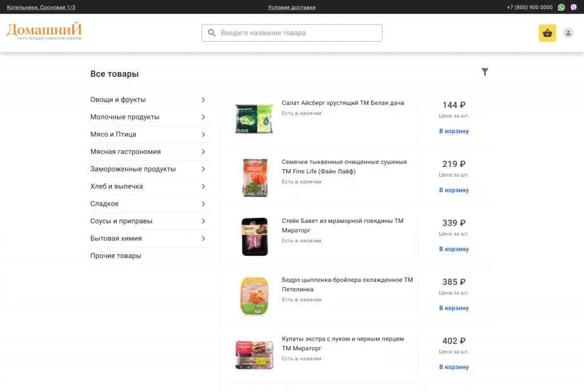Expand the Овощи и фрукты chevron

point(204,100)
